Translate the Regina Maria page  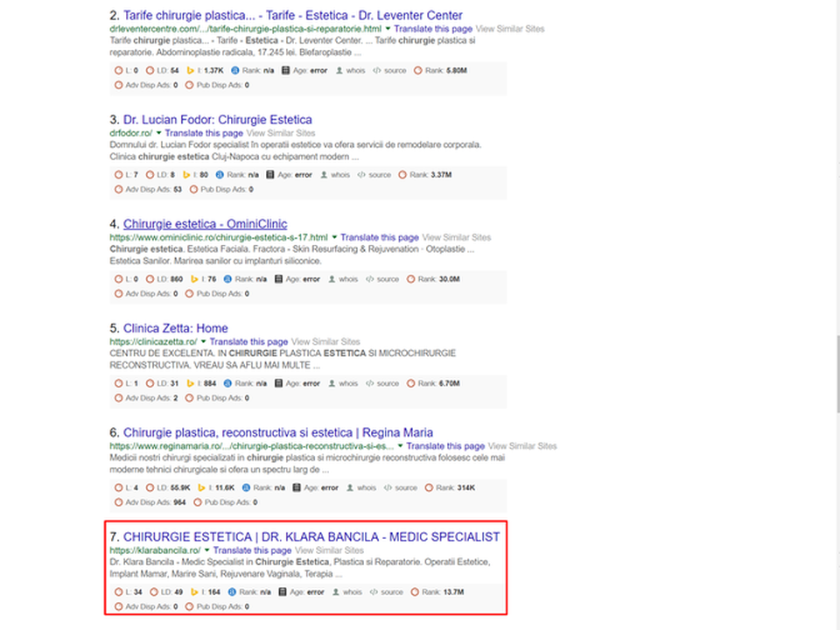[x=445, y=446]
